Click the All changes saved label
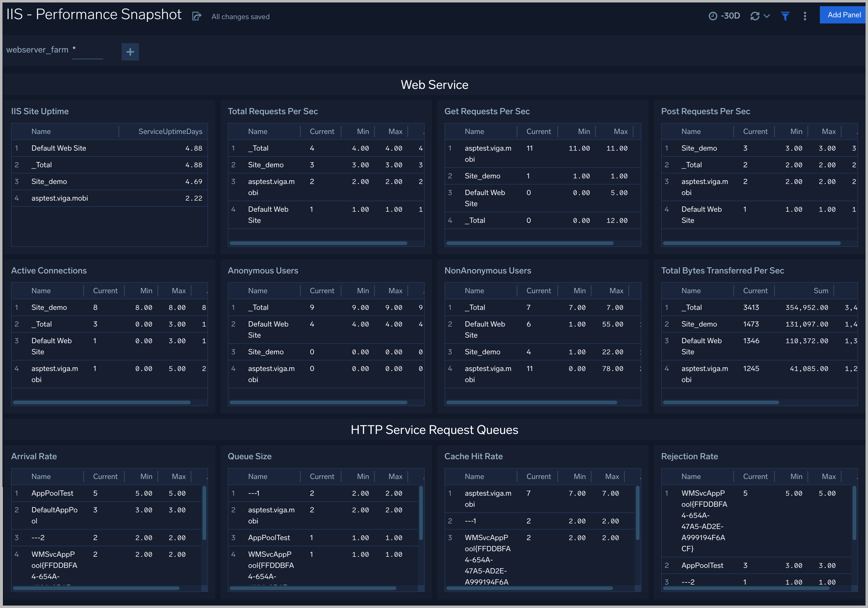868x608 pixels. coord(240,17)
